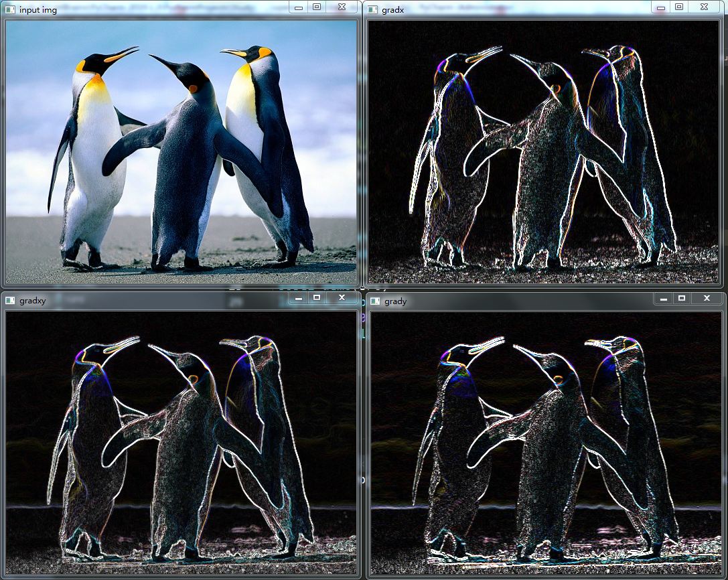Close the grady window
The height and width of the screenshot is (580, 728).
707,299
